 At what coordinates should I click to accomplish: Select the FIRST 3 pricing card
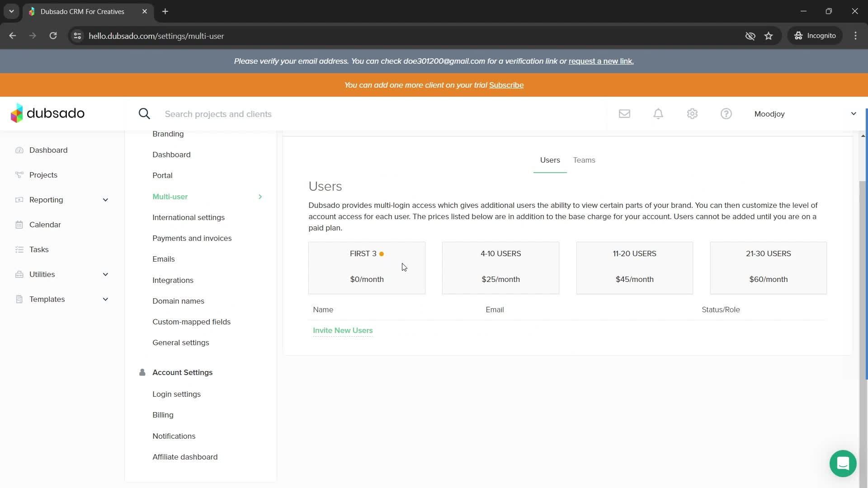(367, 268)
